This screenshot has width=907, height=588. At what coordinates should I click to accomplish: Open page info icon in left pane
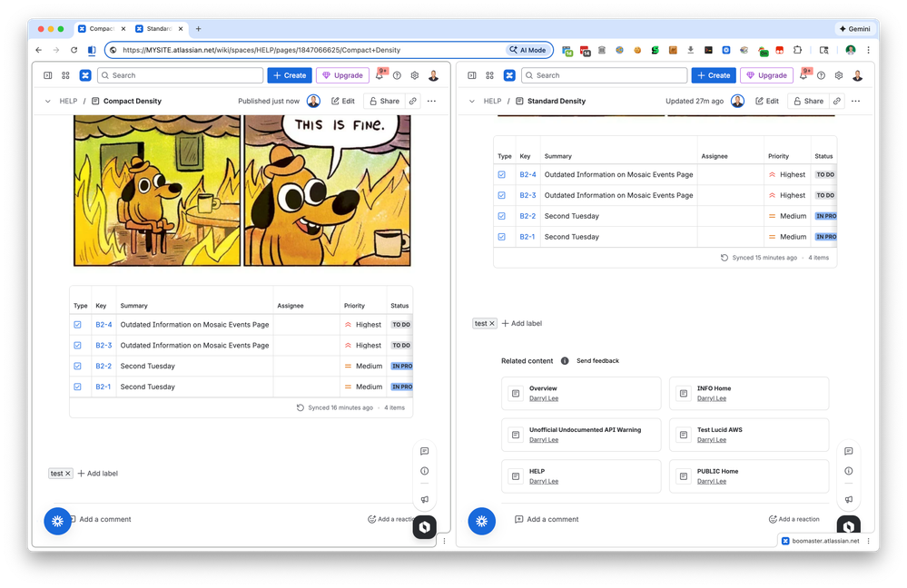(425, 471)
